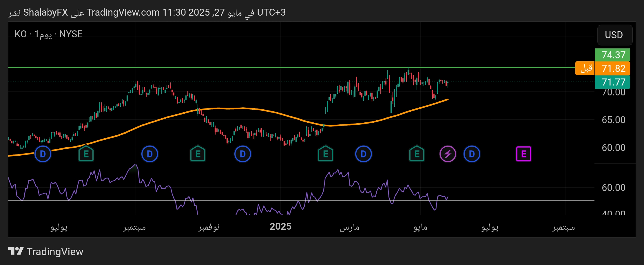
Task: Click the orange 71.82 pre-market price label
Action: [x=612, y=69]
